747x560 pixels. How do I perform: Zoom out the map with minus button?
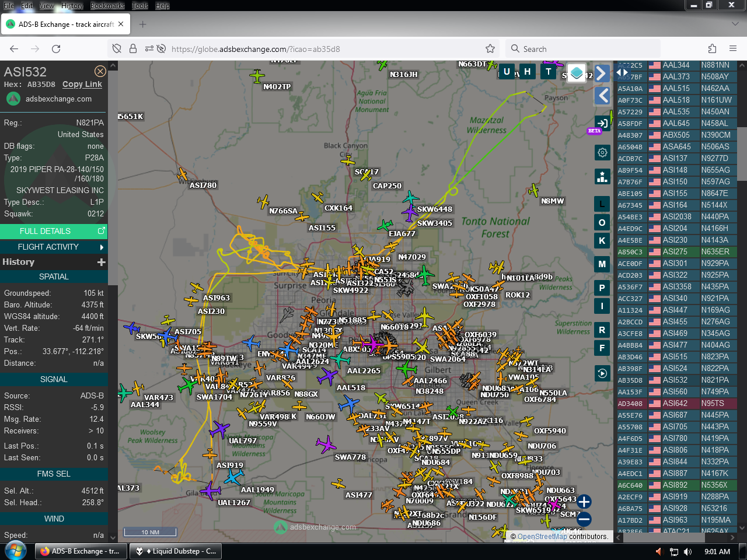pos(584,519)
